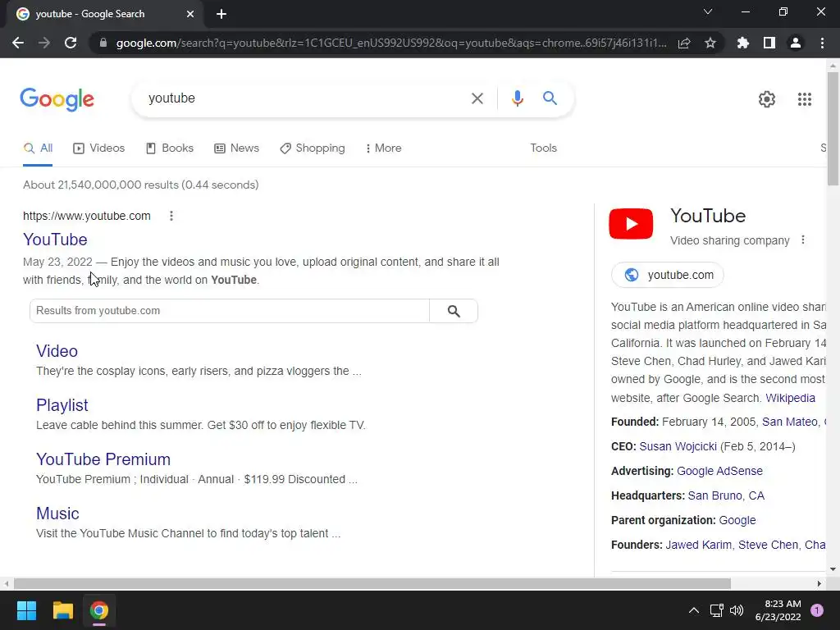This screenshot has height=630, width=840.
Task: Open the Video sitelink
Action: point(57,351)
